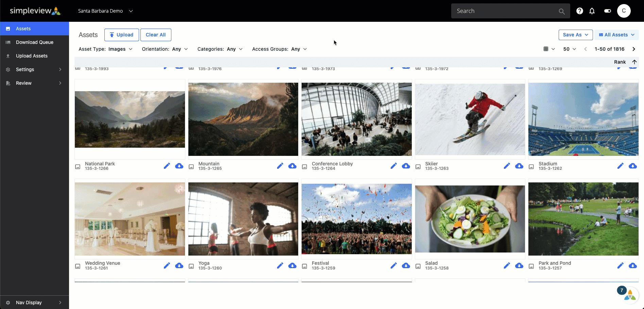The width and height of the screenshot is (644, 309).
Task: Go to the next page of assets
Action: point(634,49)
